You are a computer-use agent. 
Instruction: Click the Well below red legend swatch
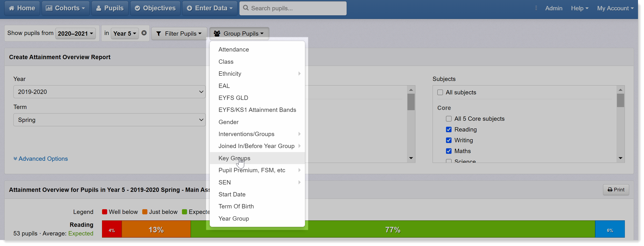pos(104,212)
